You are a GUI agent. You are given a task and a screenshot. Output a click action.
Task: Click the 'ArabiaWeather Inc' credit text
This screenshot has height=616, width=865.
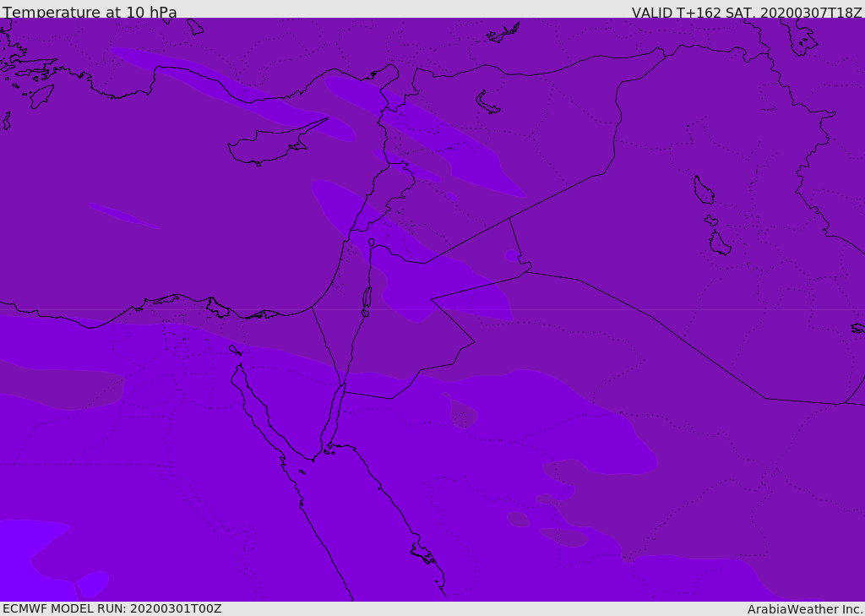click(x=804, y=609)
